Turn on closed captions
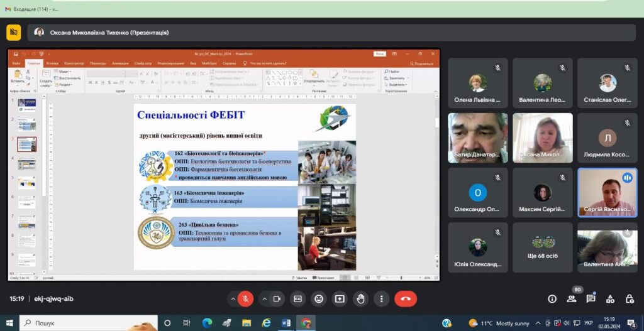This screenshot has width=644, height=331. [298, 299]
